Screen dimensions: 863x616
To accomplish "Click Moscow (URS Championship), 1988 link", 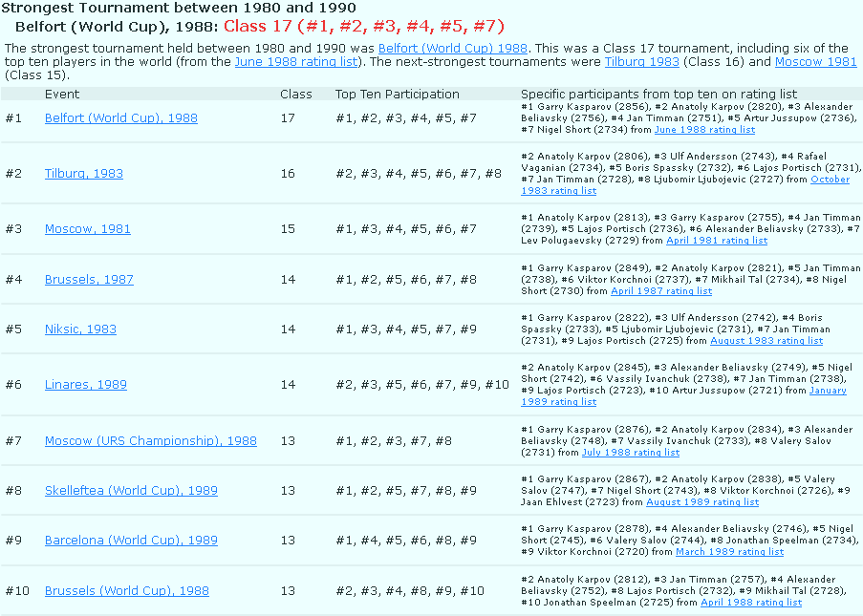I will [x=150, y=441].
